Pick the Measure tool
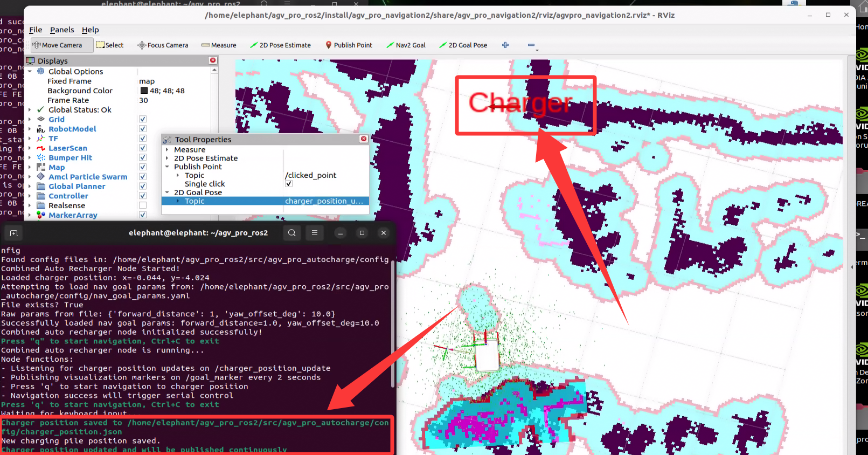The height and width of the screenshot is (455, 868). click(x=219, y=45)
